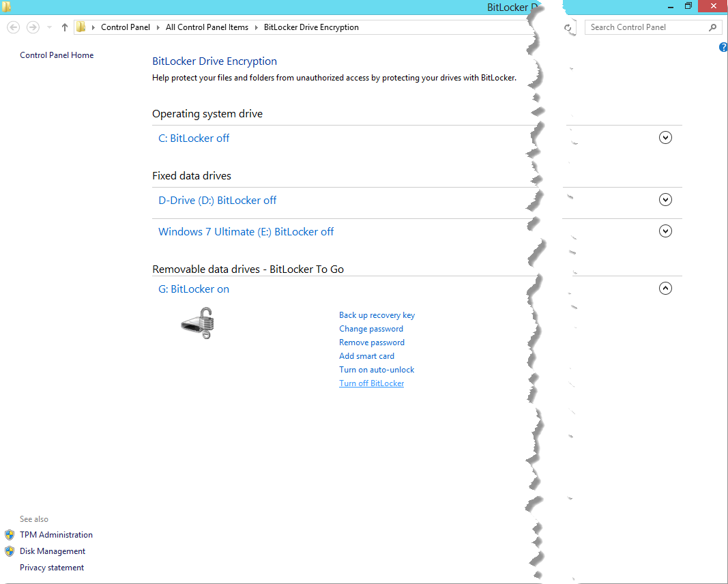Open dropdown arrow after All Control Panel Items
The width and height of the screenshot is (728, 584).
point(257,27)
